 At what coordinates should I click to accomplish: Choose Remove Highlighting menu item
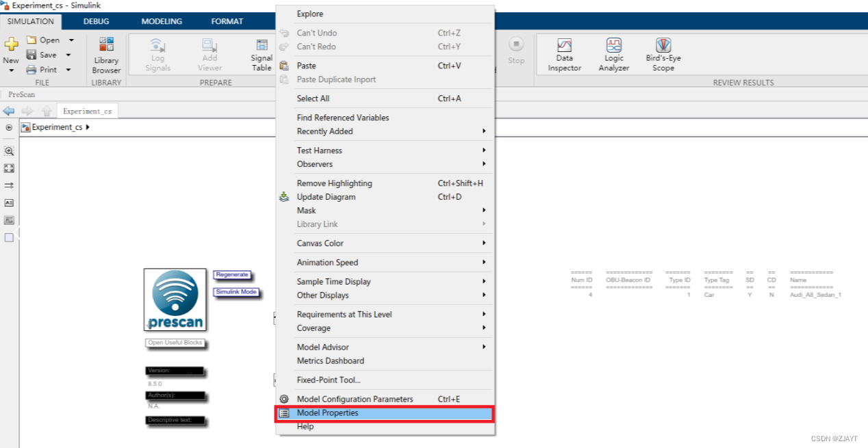tap(385, 183)
